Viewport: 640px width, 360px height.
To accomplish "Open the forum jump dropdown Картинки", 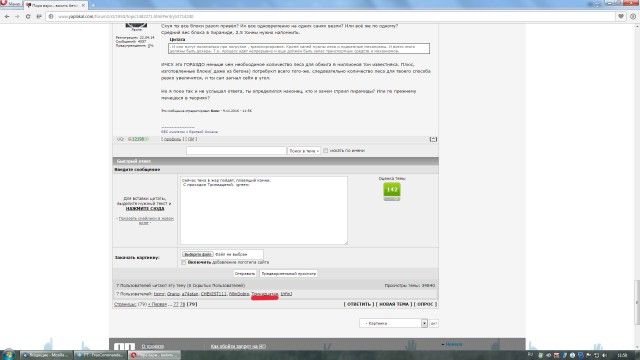I will (393, 323).
